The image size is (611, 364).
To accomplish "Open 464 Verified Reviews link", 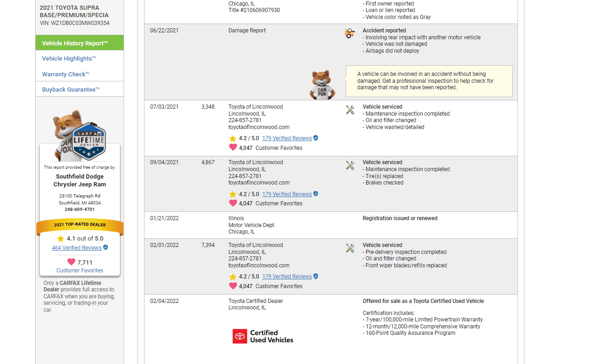I will 77,248.
